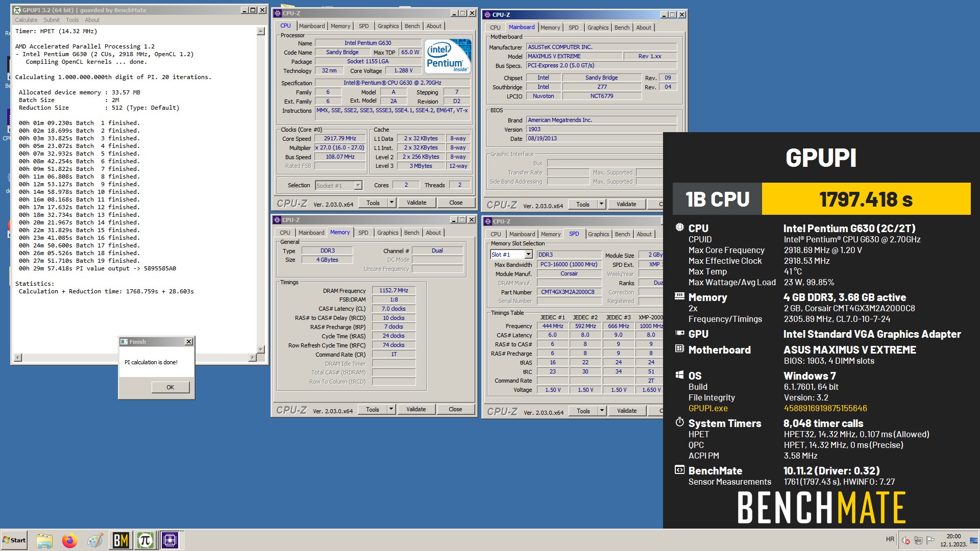Click the action center flag tray icon
Image resolution: width=980 pixels, height=551 pixels.
tap(930, 540)
